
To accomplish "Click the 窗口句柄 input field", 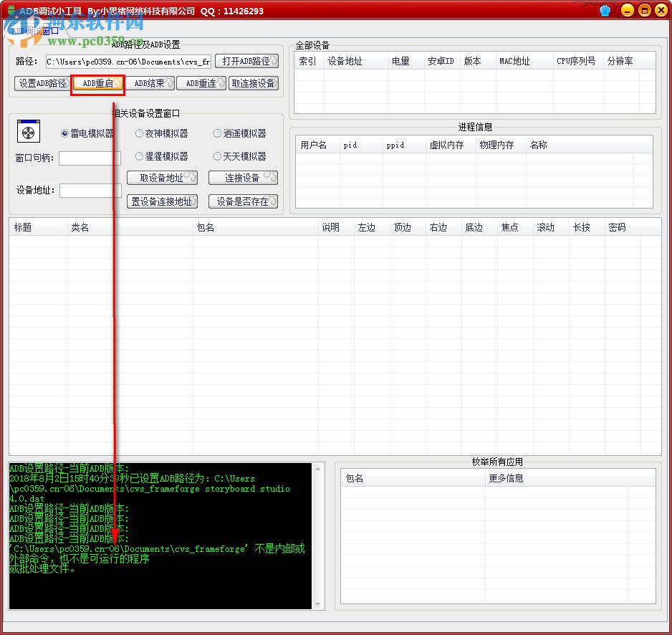I will point(90,158).
